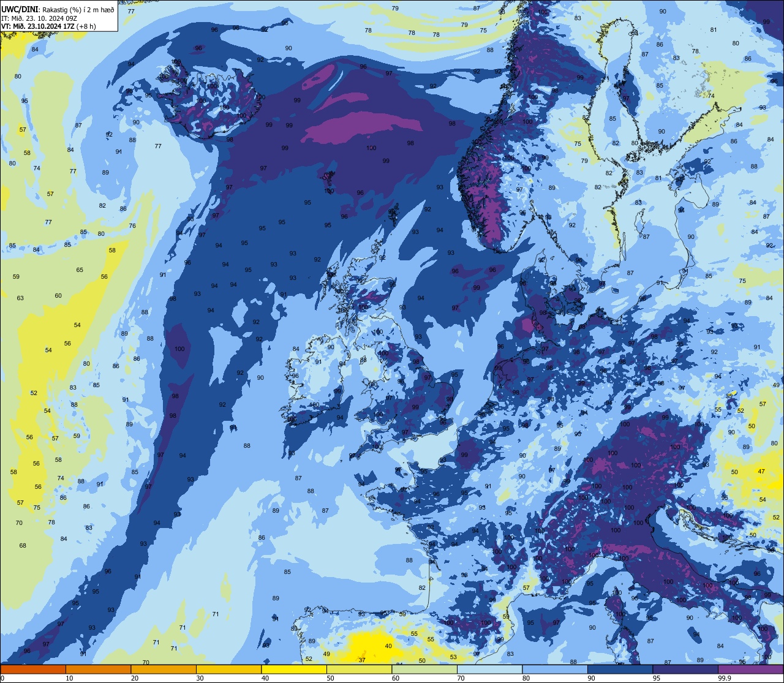Click the purple above-99.9 legend swatch
The image size is (784, 683).
750,670
